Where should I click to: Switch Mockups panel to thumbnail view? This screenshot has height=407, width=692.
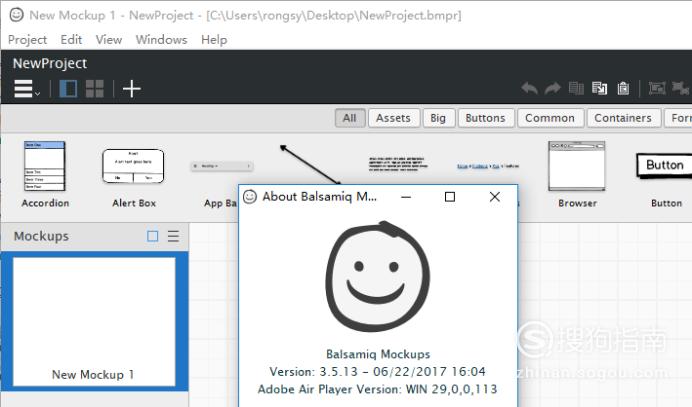click(153, 236)
